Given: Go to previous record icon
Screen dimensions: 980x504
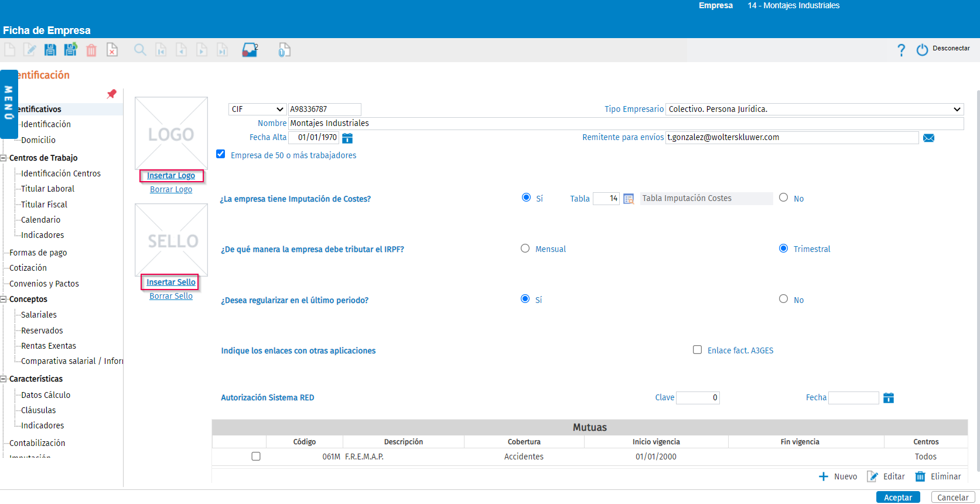Looking at the screenshot, I should point(182,50).
